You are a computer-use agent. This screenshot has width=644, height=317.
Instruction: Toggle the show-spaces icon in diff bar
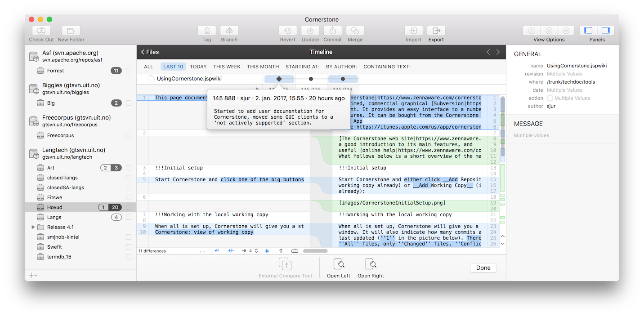coord(203,251)
